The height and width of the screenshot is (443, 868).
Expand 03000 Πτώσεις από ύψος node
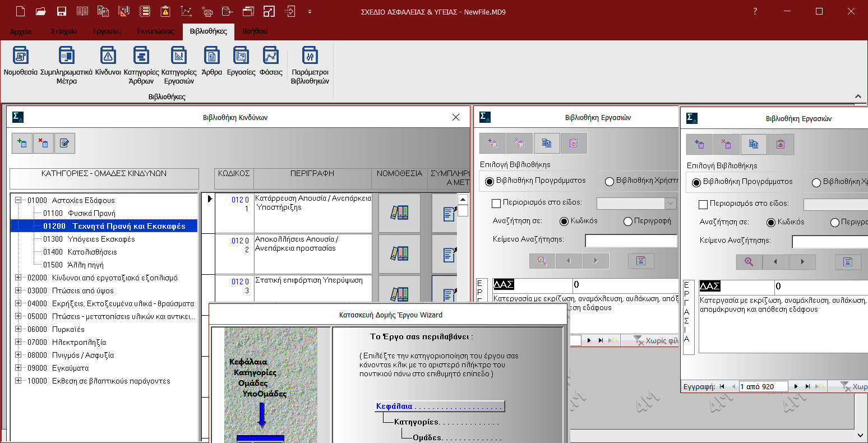[x=18, y=290]
